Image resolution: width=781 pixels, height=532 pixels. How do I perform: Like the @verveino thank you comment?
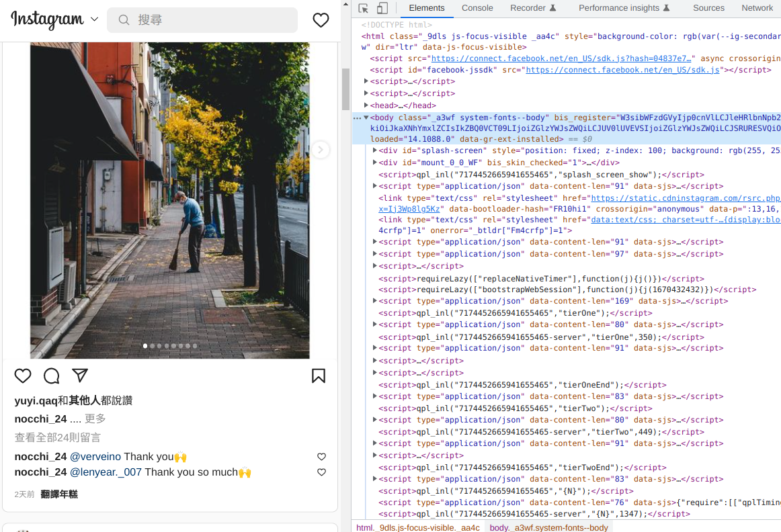(321, 457)
